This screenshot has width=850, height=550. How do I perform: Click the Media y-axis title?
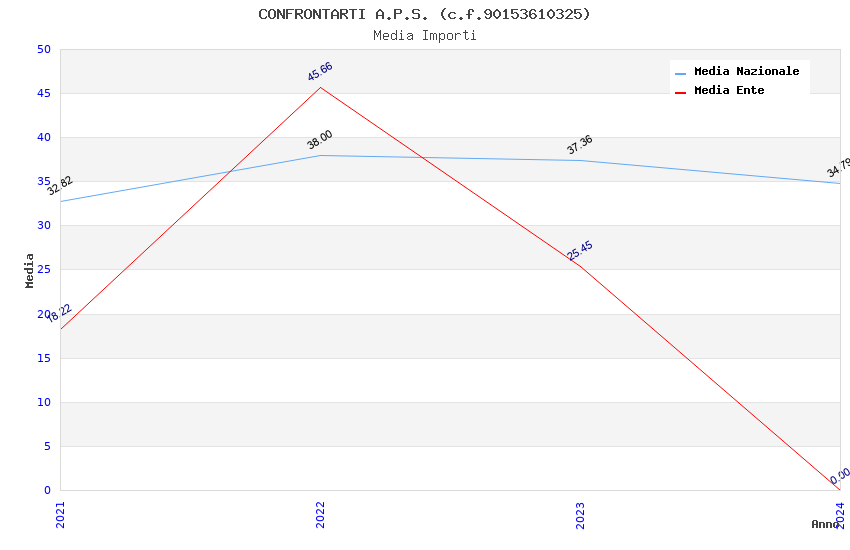(x=30, y=270)
